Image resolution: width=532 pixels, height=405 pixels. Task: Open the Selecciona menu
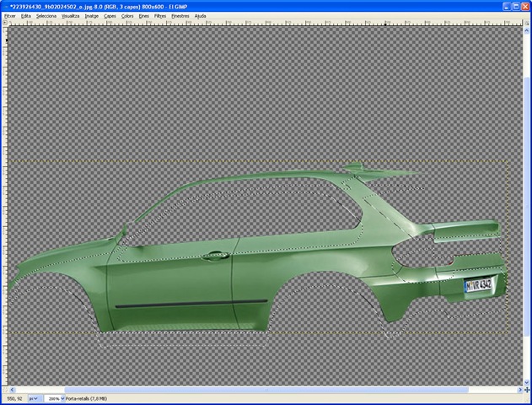pyautogui.click(x=46, y=16)
